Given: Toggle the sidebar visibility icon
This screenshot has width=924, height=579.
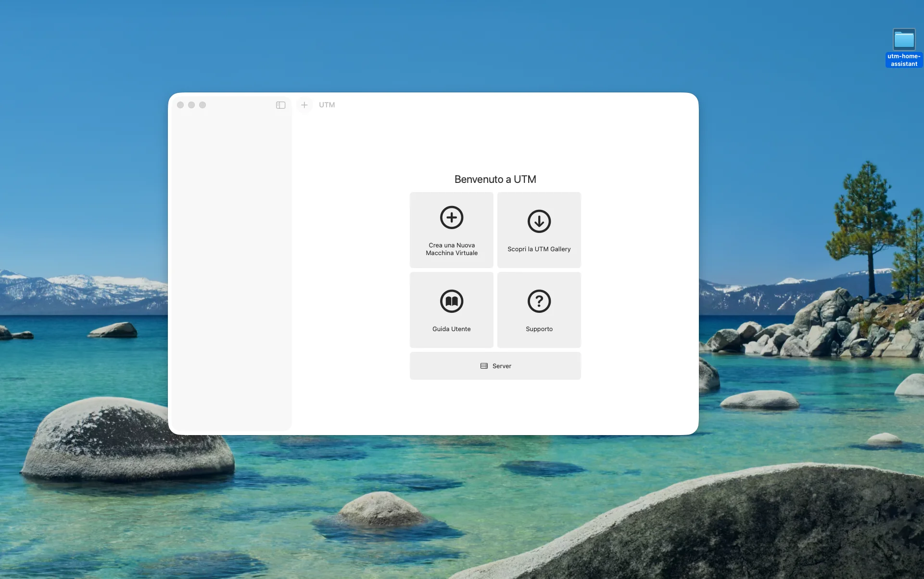Looking at the screenshot, I should [281, 105].
